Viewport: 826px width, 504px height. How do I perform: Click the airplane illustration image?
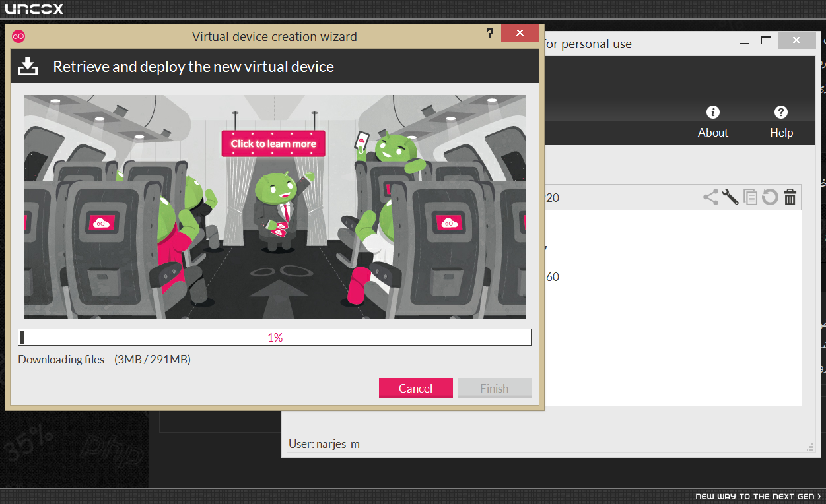coord(275,207)
